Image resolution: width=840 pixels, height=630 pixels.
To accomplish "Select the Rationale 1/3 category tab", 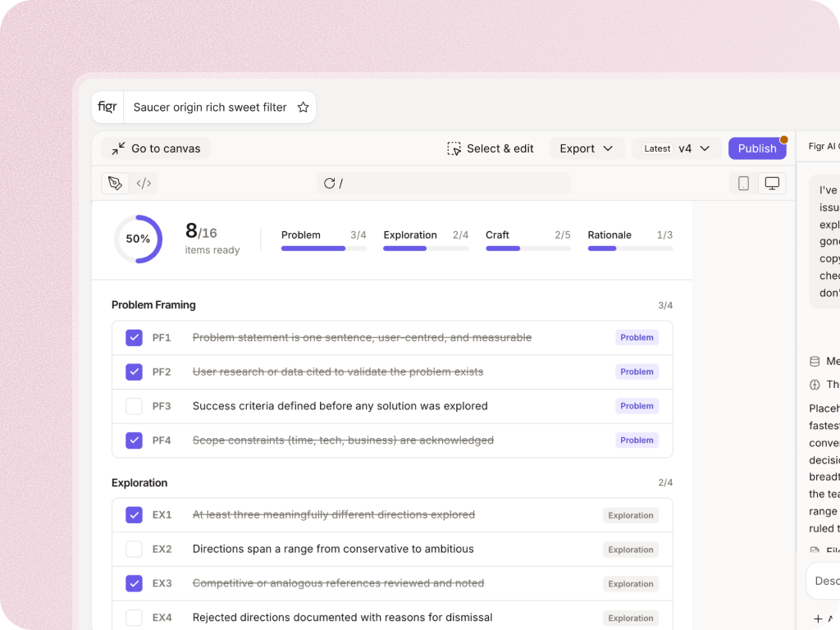I will tap(630, 240).
